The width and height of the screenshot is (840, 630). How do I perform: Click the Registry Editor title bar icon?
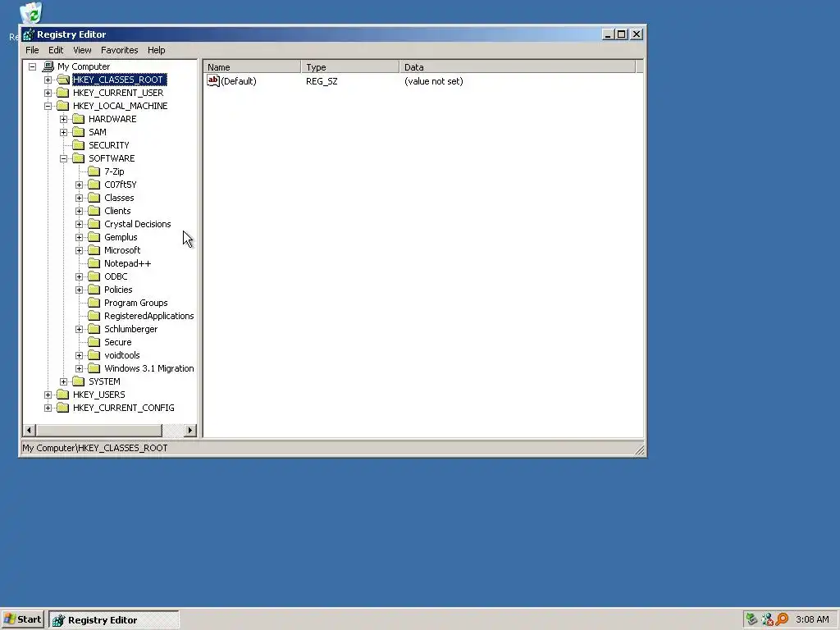[29, 34]
